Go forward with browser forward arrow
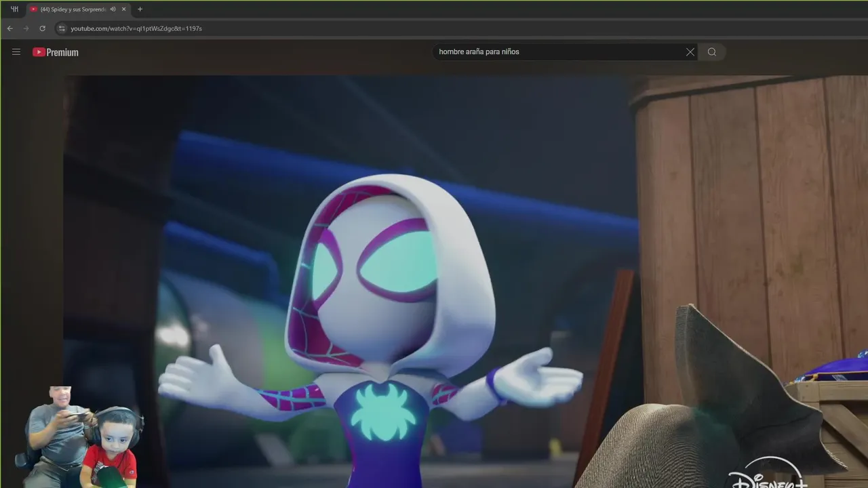The width and height of the screenshot is (868, 488). pos(26,28)
